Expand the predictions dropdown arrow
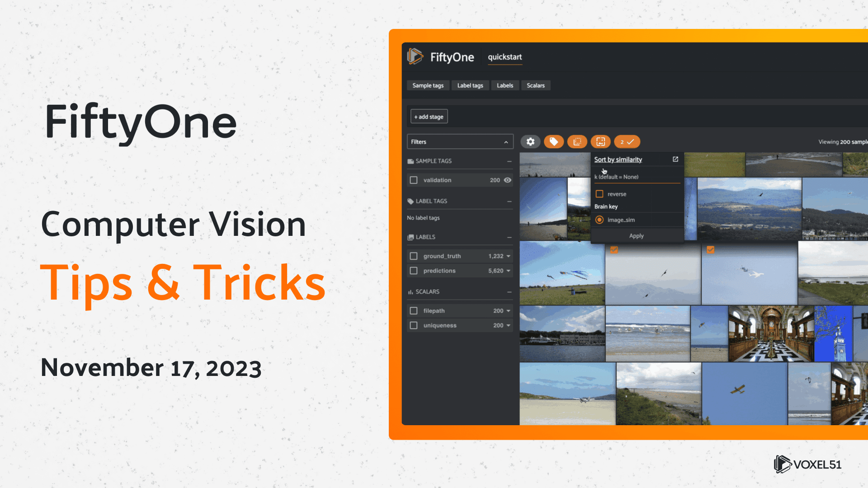The image size is (868, 488). 509,271
